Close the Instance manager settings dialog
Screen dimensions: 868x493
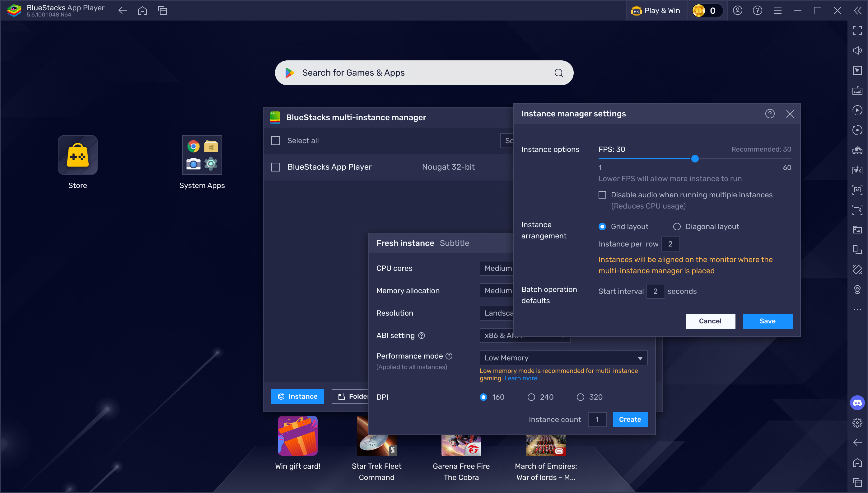(790, 114)
